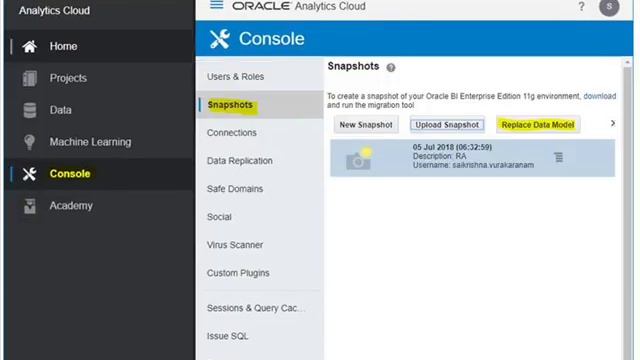
Task: Open Safe Domains section
Action: point(235,189)
